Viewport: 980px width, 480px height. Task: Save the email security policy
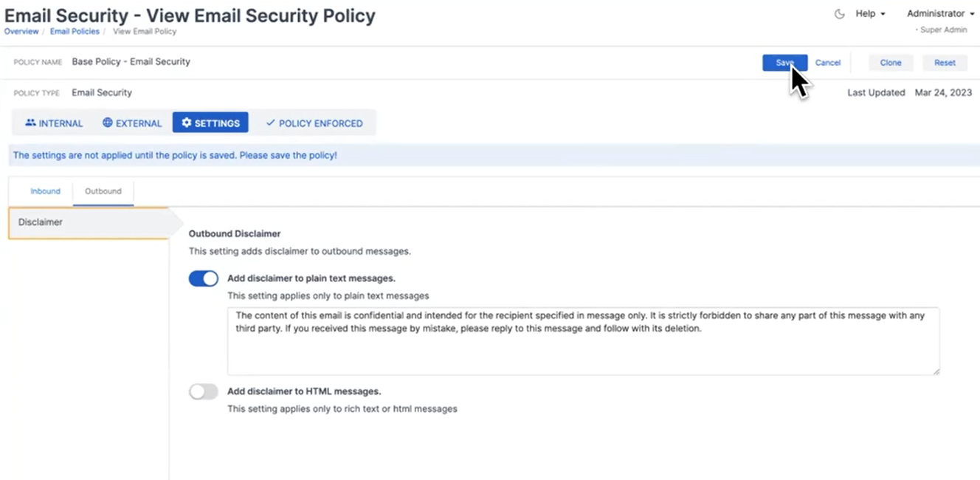(x=784, y=63)
